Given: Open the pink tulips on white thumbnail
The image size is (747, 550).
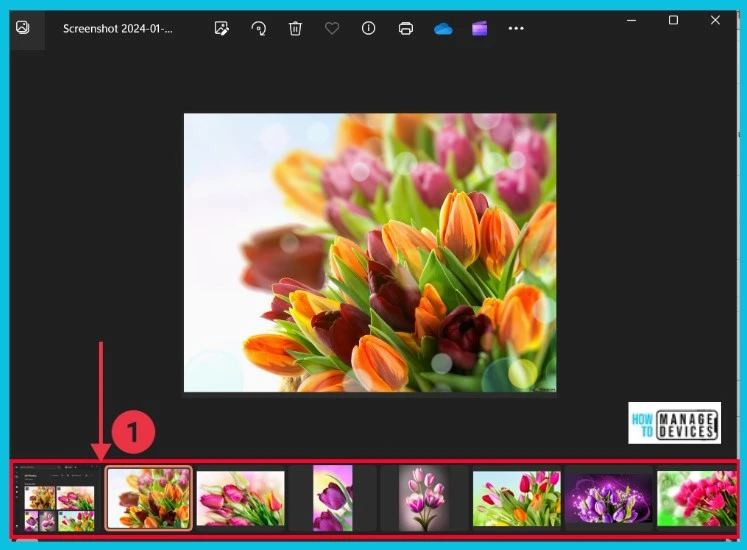Looking at the screenshot, I should coord(241,498).
